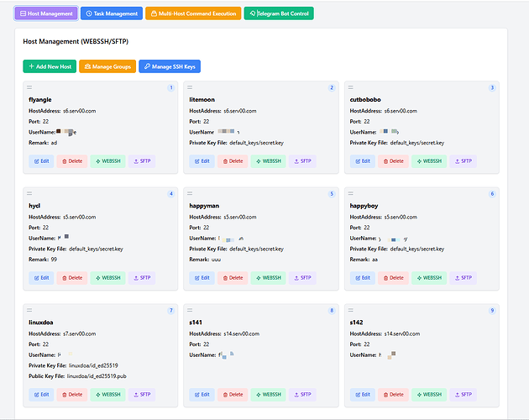
Task: Click the drag handle on the hycl card
Action: pyautogui.click(x=29, y=193)
